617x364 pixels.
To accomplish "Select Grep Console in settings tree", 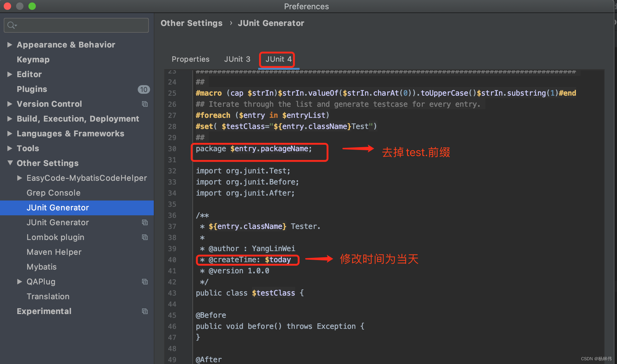I will 53,193.
